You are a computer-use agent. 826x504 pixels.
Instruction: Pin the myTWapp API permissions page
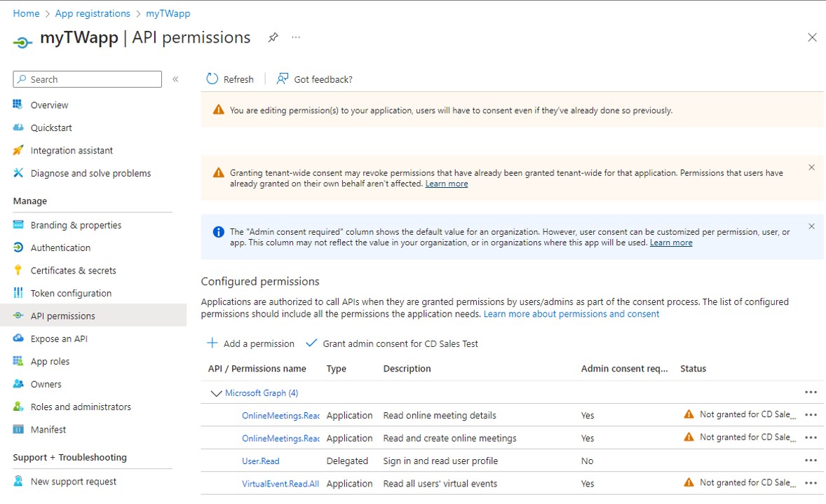click(x=273, y=37)
